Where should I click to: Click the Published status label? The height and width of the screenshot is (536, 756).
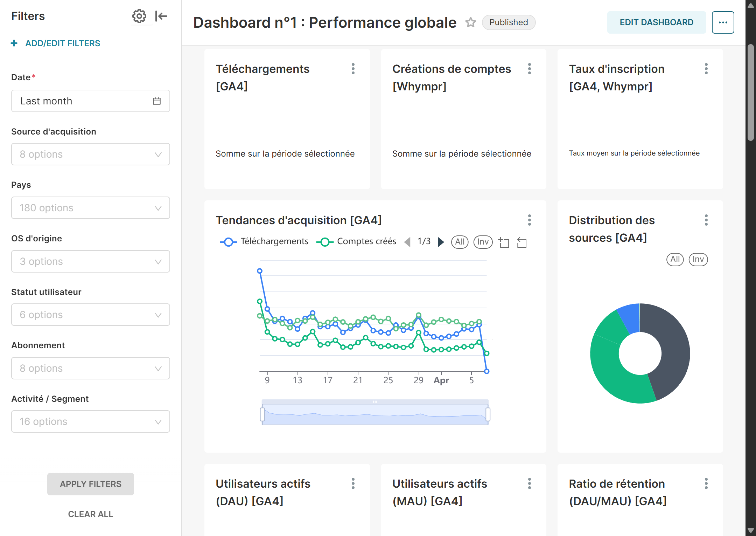(x=509, y=22)
